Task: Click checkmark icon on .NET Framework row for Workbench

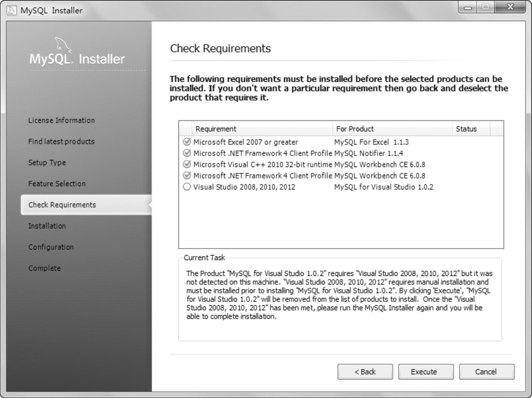Action: (x=187, y=176)
